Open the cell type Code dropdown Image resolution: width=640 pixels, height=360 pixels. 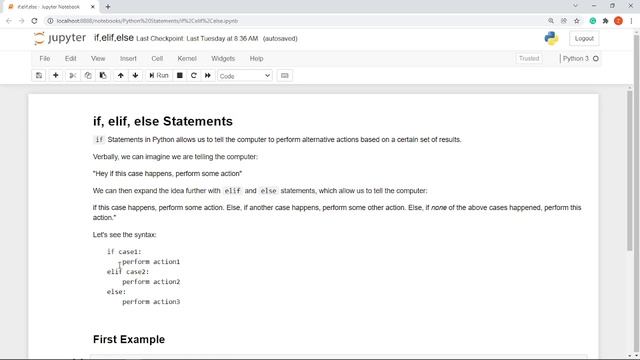point(244,76)
